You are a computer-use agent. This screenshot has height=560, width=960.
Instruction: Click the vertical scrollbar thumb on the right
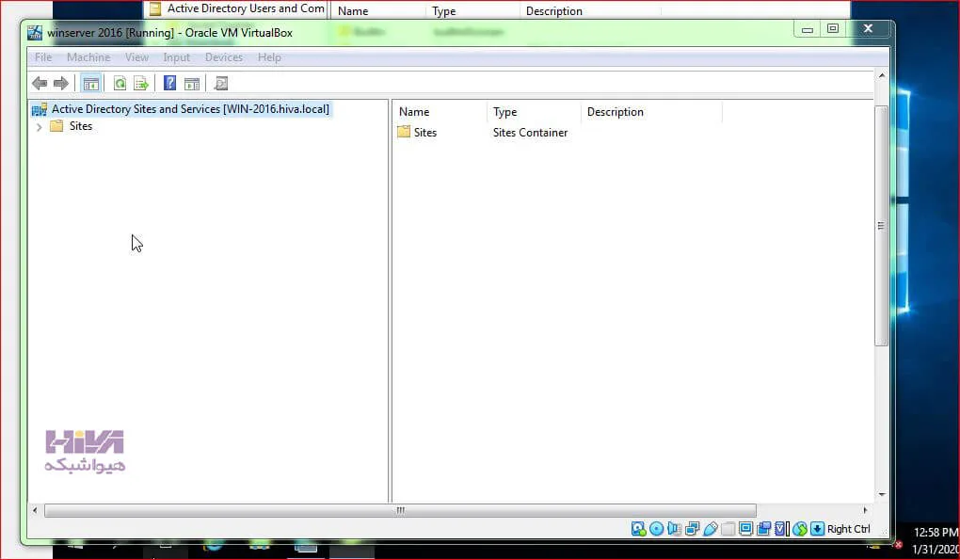(882, 226)
